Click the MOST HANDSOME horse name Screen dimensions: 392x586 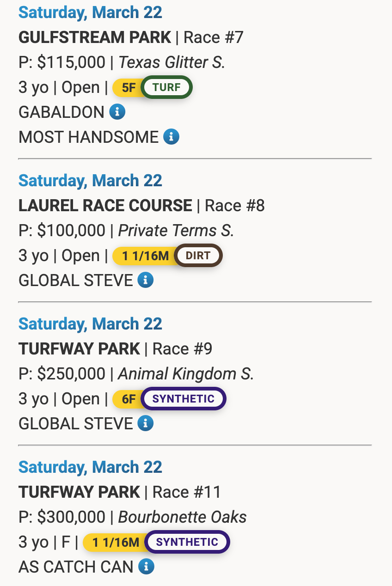[x=88, y=137]
